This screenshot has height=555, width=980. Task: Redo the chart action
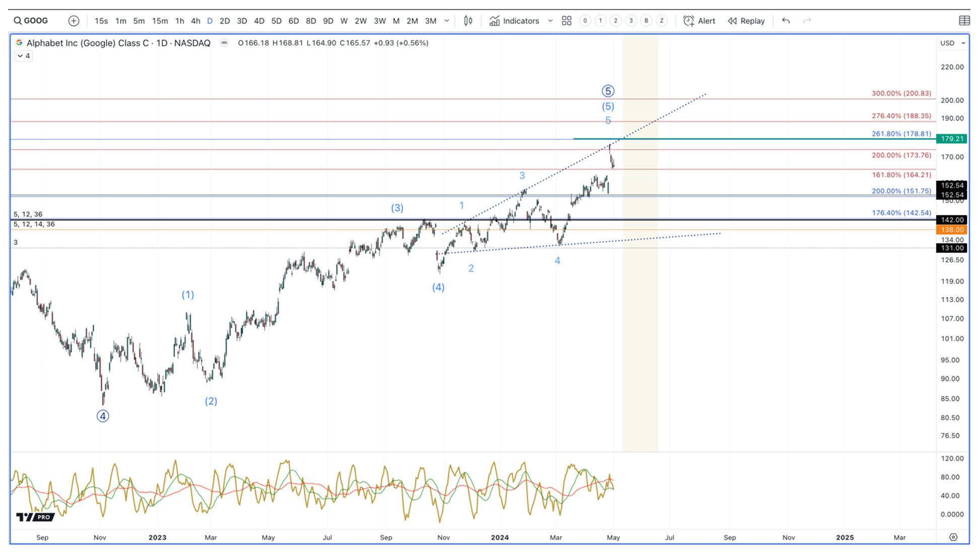pyautogui.click(x=807, y=21)
